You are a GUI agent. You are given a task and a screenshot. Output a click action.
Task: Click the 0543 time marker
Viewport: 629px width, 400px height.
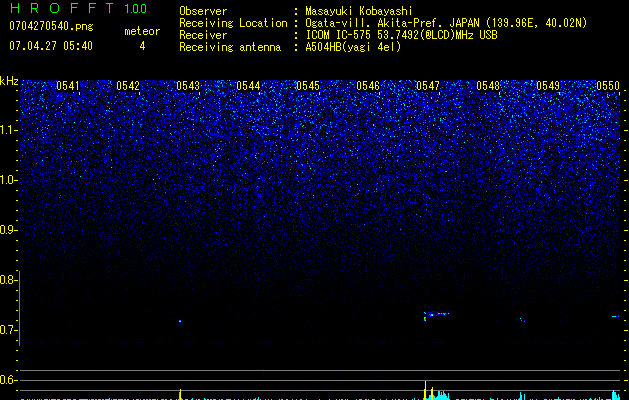[x=188, y=86]
